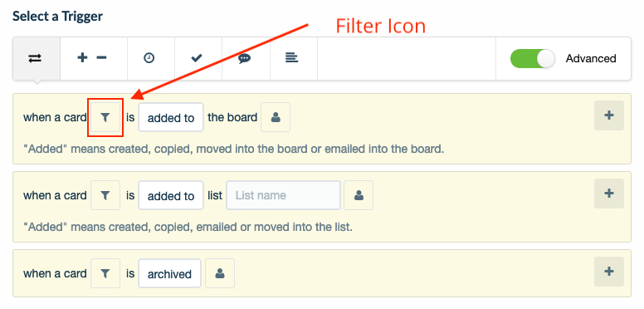This screenshot has height=309, width=644.
Task: Click person icon next to archived
Action: point(220,273)
